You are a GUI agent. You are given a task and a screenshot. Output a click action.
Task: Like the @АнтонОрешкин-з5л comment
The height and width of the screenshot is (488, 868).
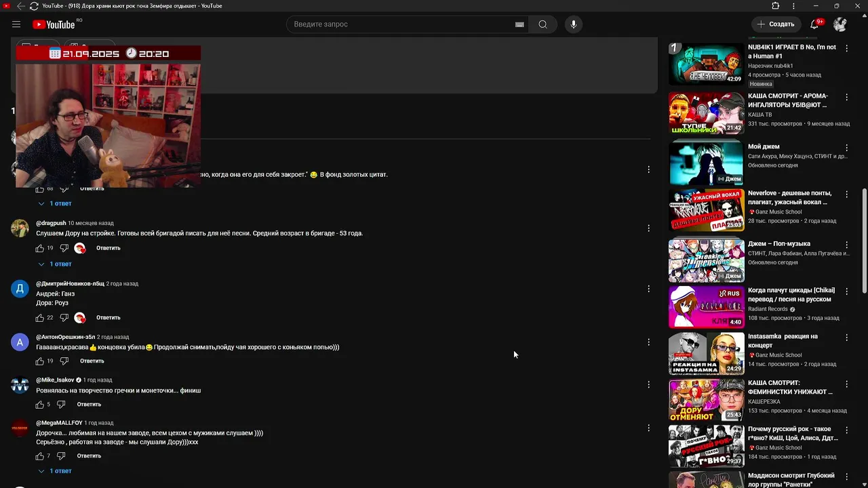click(x=39, y=361)
